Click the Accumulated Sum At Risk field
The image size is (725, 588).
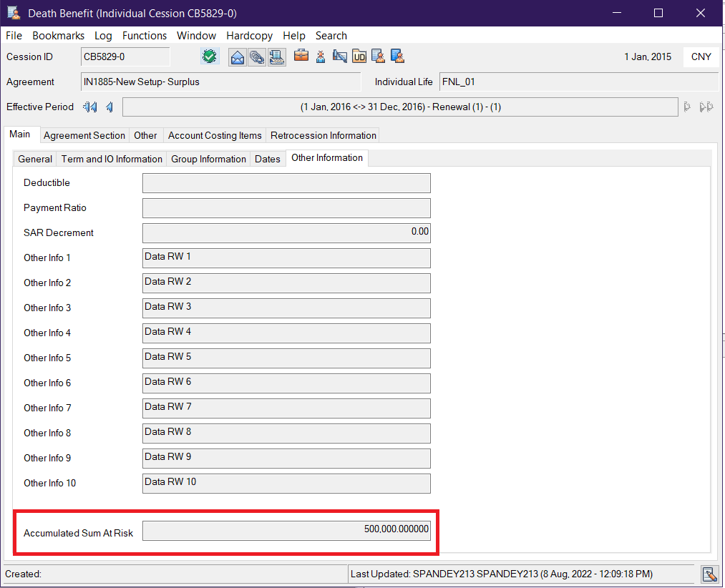pos(286,530)
